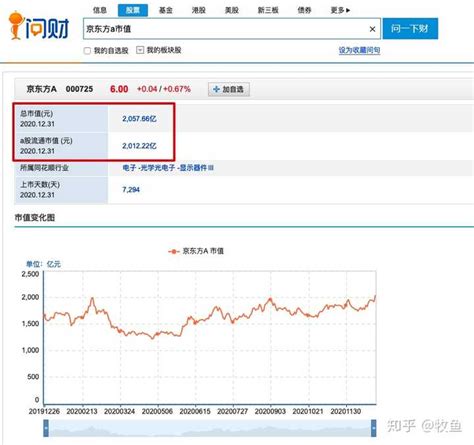Open 设为收藏问句 link
474x445 pixels.
click(x=359, y=50)
